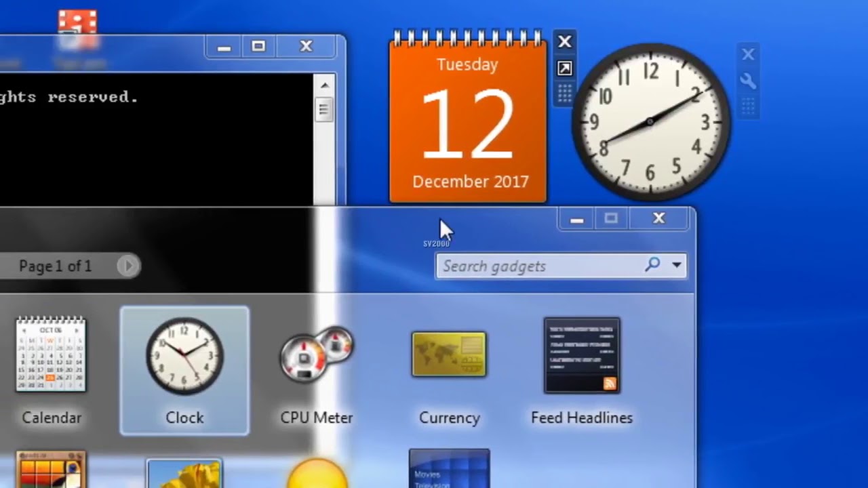Pick the Currency gadget icon
Screen dimensions: 868x488
point(449,354)
